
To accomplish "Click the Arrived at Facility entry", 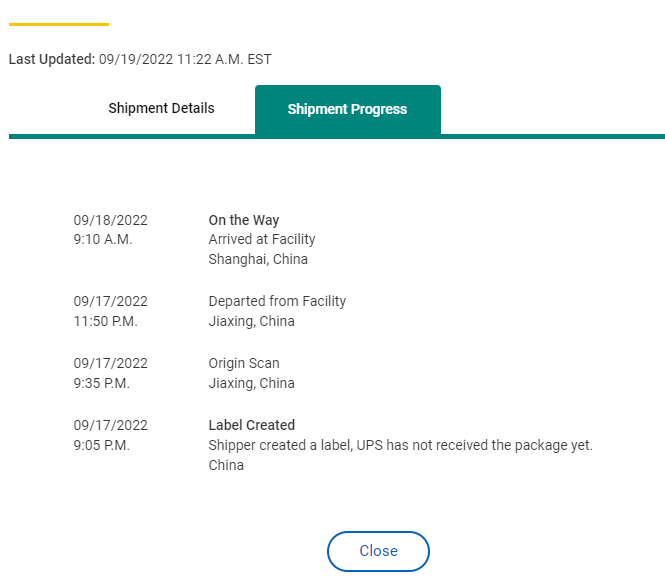I will point(262,240).
